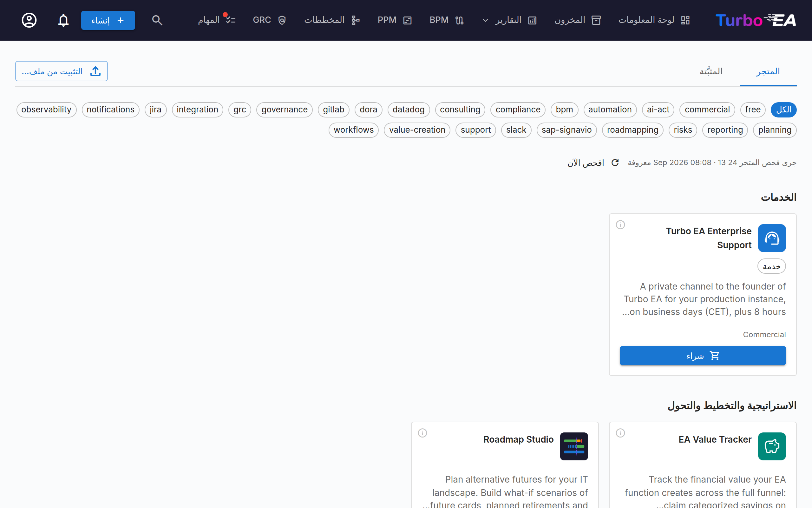Toggle the sap-signavio filter chip
The width and height of the screenshot is (812, 508).
tap(566, 130)
